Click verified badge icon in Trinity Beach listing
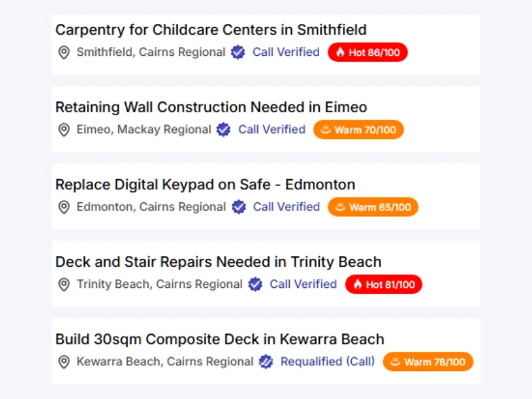Image resolution: width=532 pixels, height=399 pixels. pos(255,285)
